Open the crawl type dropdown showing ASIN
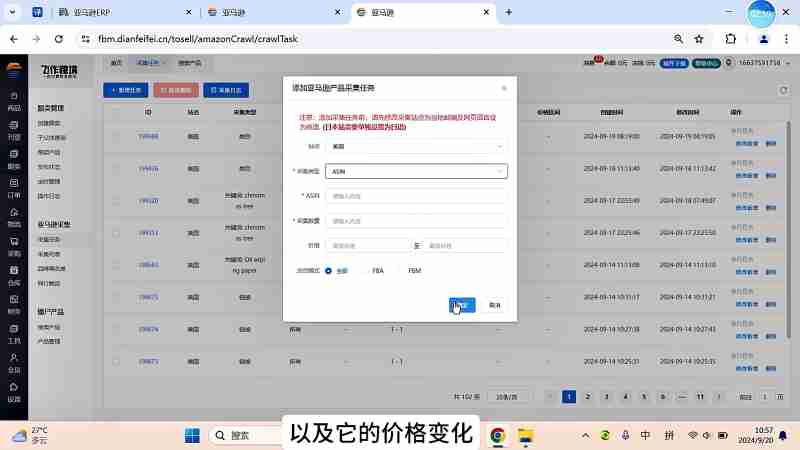 pos(416,171)
